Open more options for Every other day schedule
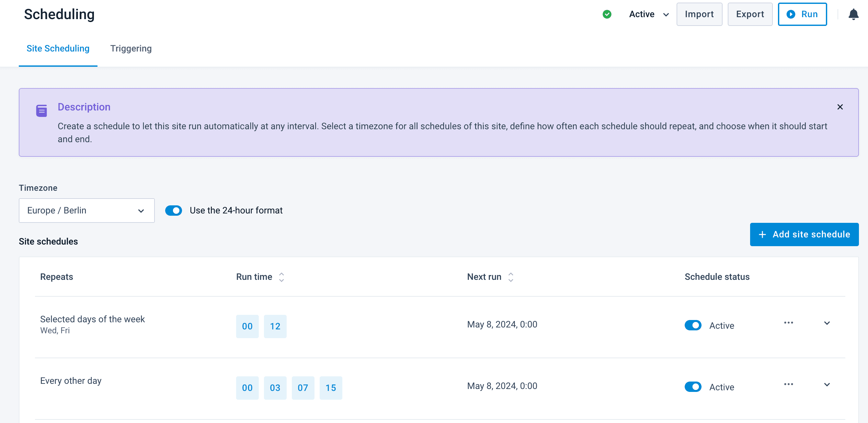 tap(788, 384)
